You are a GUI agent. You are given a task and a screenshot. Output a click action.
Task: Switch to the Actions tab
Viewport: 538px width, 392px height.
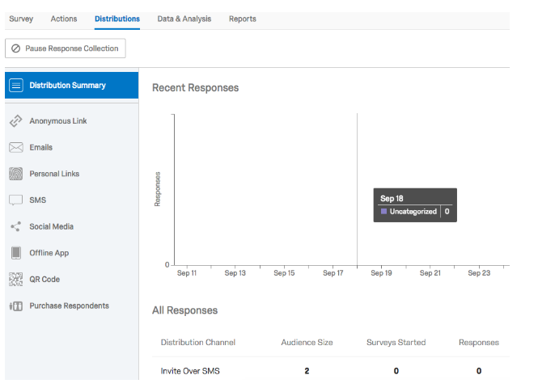64,19
